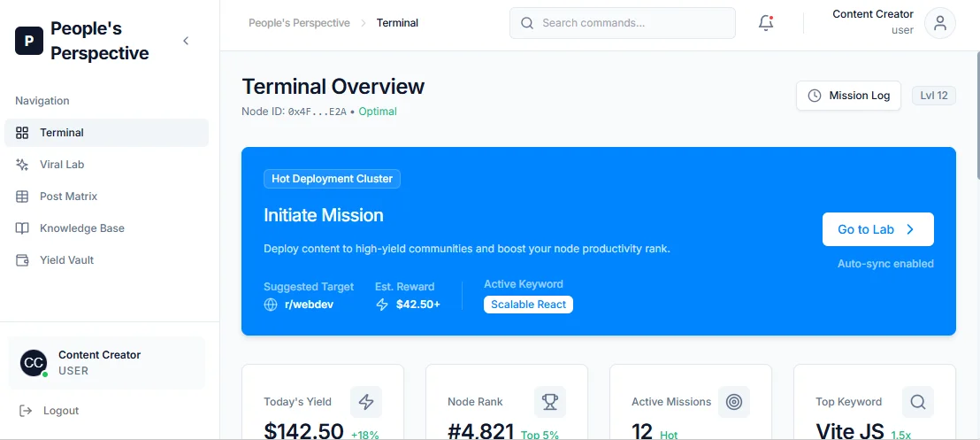Click the Viral Lab sparkles icon
The image size is (980, 440).
22,165
